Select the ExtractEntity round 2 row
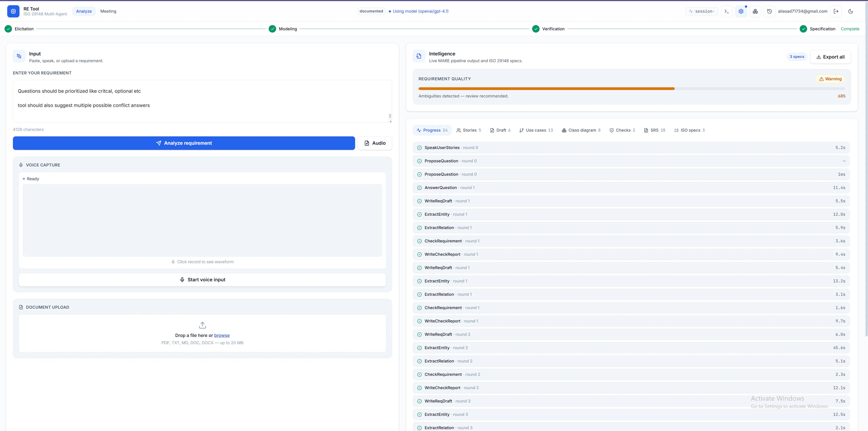The image size is (868, 431). tap(631, 348)
